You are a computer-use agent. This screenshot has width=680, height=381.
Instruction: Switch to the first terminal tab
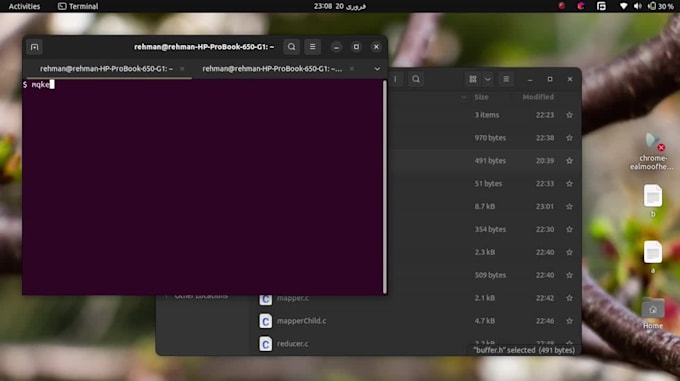[x=107, y=68]
